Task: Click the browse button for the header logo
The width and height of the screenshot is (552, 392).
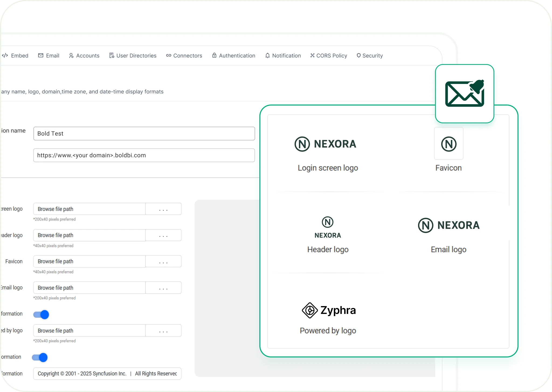Action: tap(163, 235)
